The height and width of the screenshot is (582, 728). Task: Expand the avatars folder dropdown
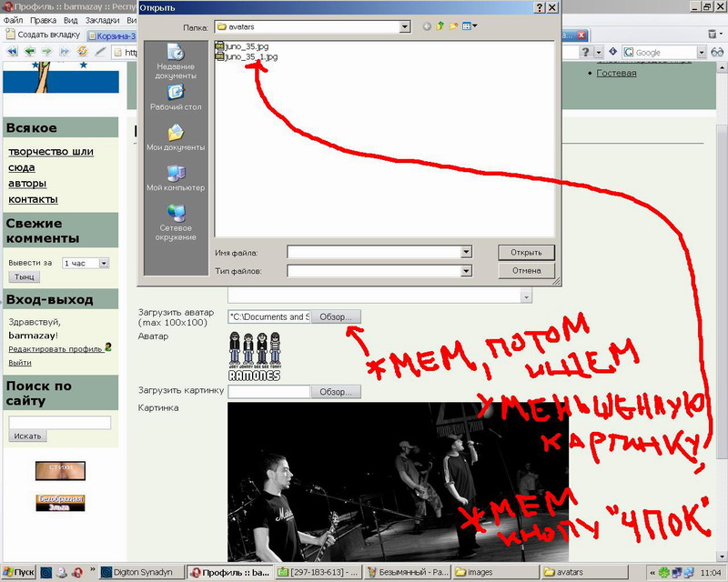[404, 27]
